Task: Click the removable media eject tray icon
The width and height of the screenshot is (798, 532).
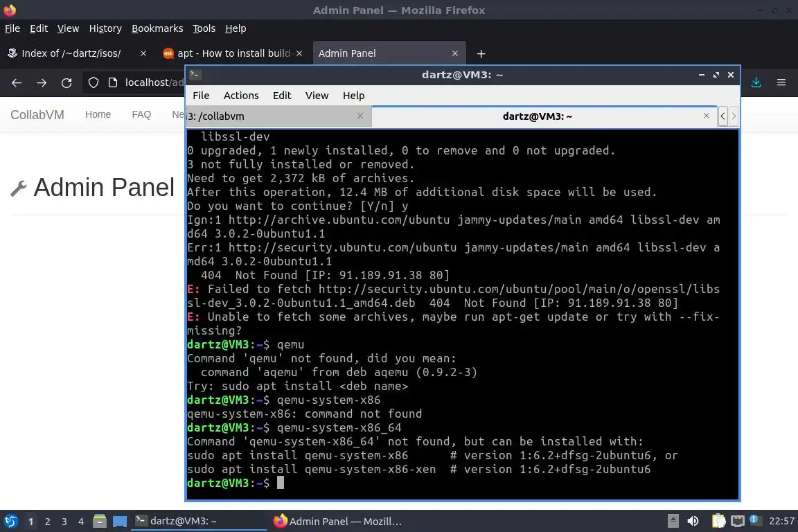Action: tap(673, 521)
